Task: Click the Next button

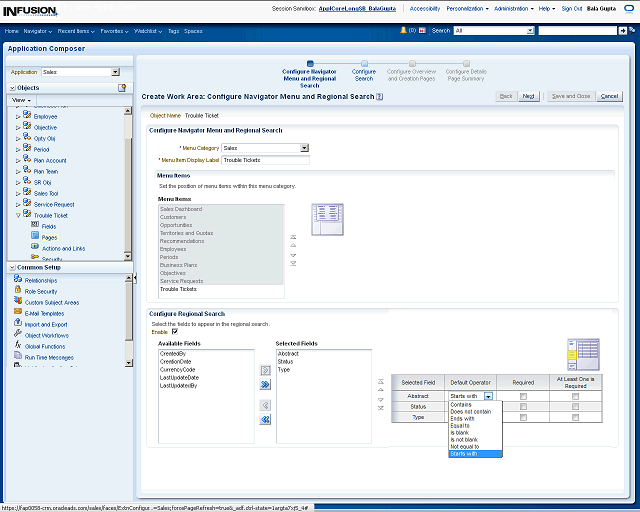Action: tap(528, 96)
